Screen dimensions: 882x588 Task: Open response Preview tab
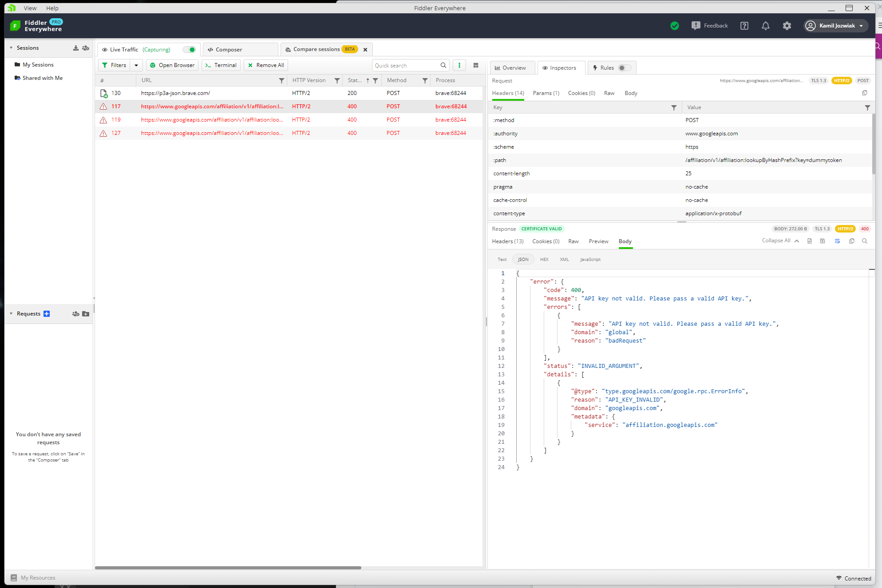coord(598,241)
